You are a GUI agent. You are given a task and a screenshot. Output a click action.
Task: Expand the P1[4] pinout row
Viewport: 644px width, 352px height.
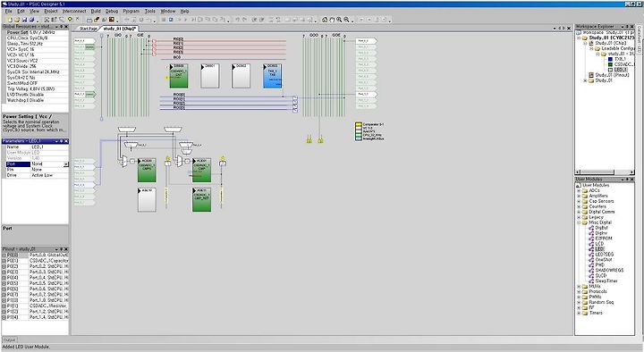click(4, 317)
